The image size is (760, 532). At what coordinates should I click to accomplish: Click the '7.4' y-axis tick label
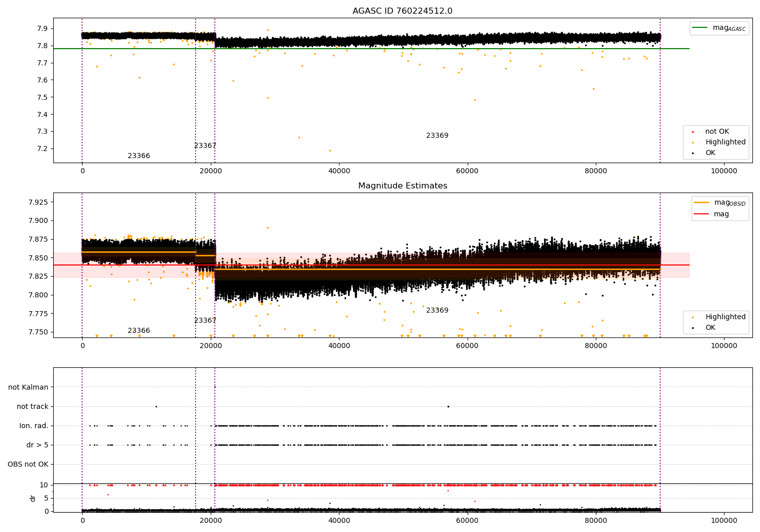point(43,115)
